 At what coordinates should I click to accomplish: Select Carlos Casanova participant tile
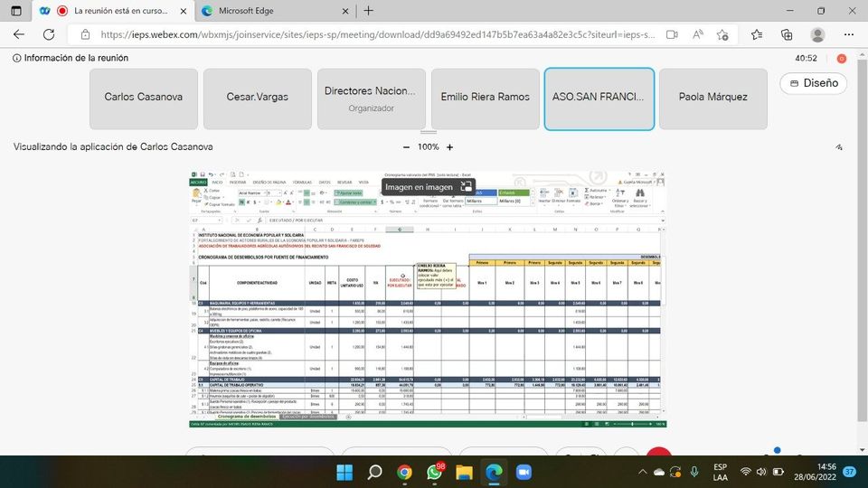(x=143, y=98)
